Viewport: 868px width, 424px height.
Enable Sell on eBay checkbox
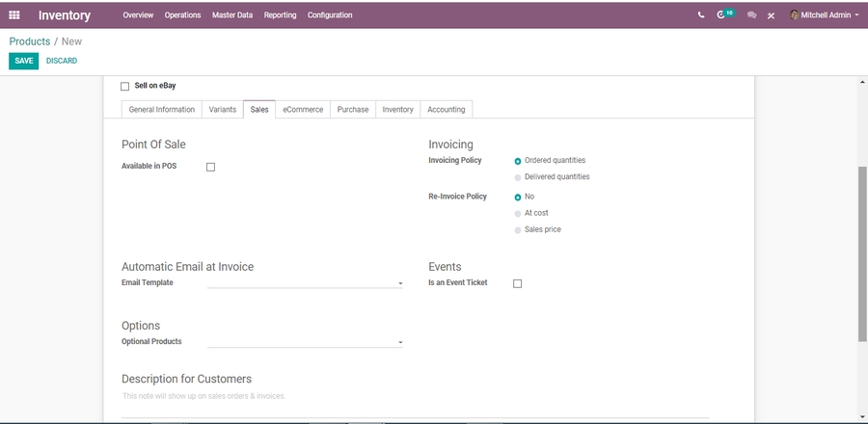pyautogui.click(x=125, y=87)
